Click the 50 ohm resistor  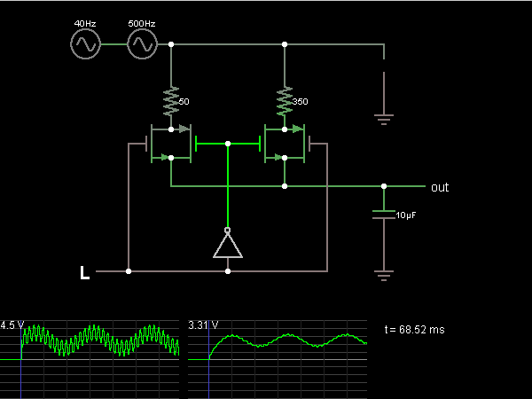tap(171, 101)
